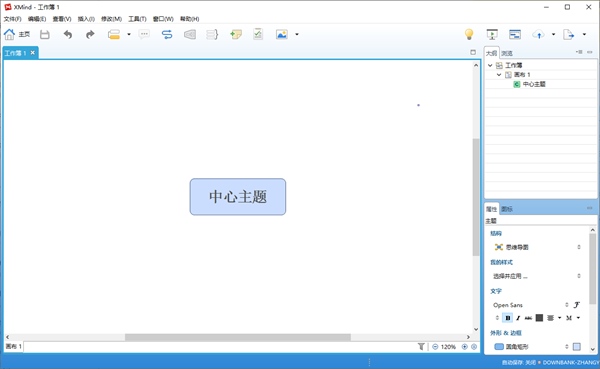This screenshot has width=600, height=369.
Task: Add a note with the note icon
Action: pos(236,34)
